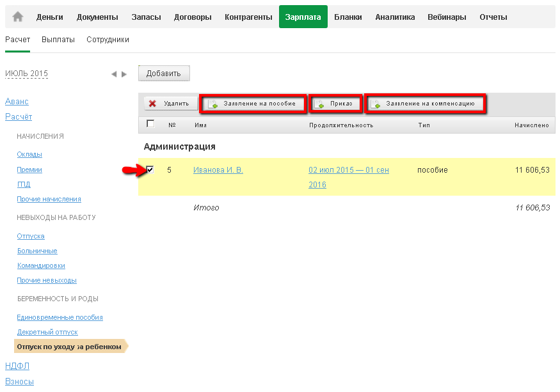Go to the home page icon

17,17
